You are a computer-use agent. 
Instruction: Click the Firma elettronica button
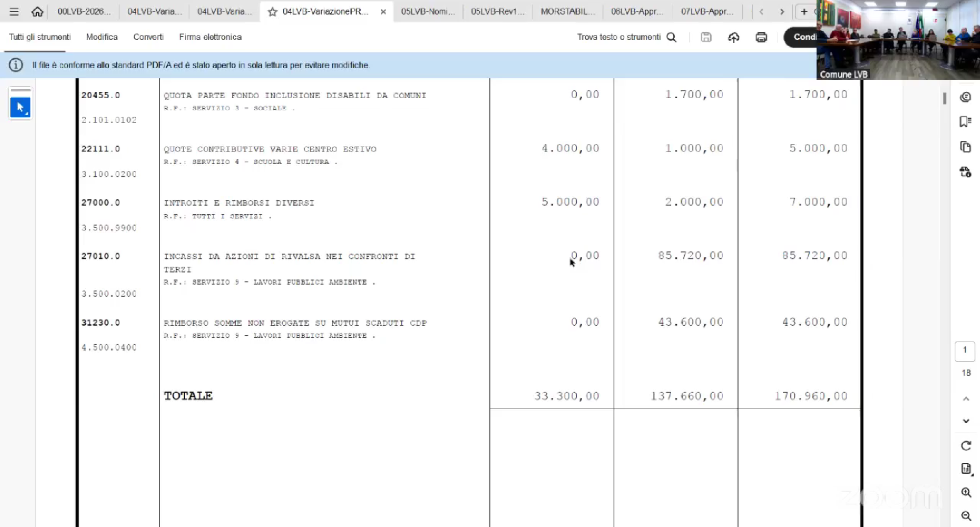click(210, 37)
